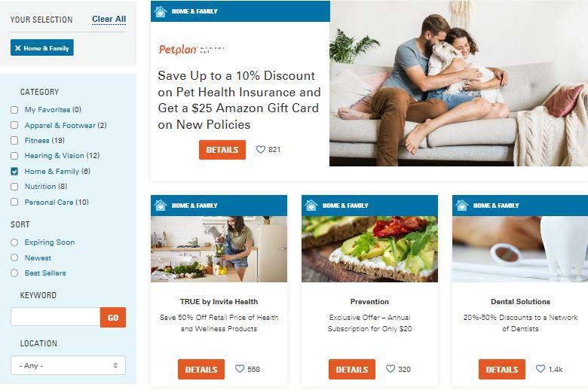The width and height of the screenshot is (588, 390).
Task: Open Details for Dental Solutions
Action: 502,370
